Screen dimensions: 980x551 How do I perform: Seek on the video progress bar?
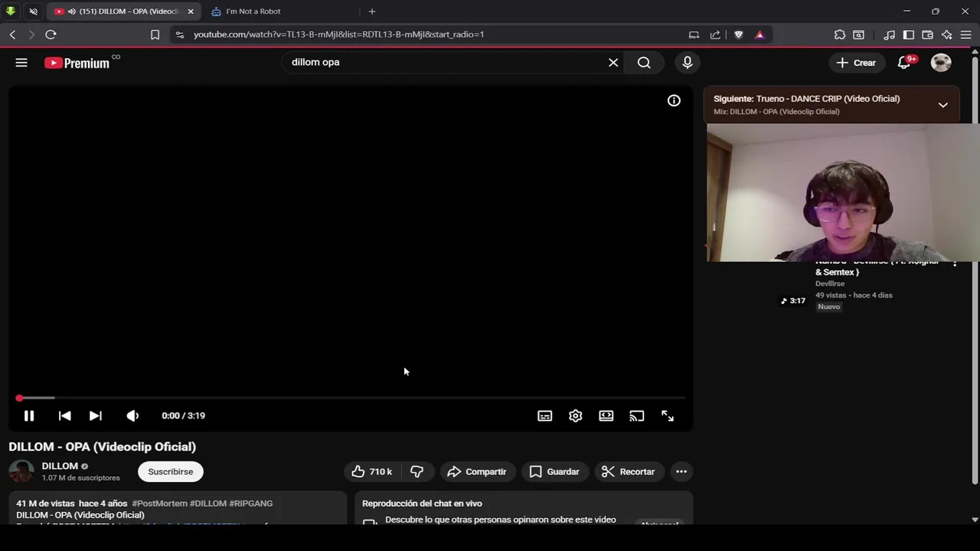point(351,398)
